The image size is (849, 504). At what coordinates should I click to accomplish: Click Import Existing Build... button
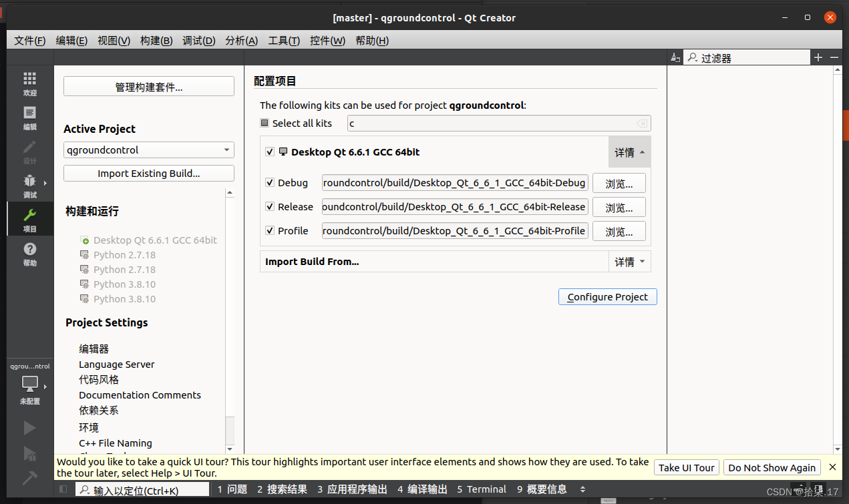pyautogui.click(x=149, y=174)
